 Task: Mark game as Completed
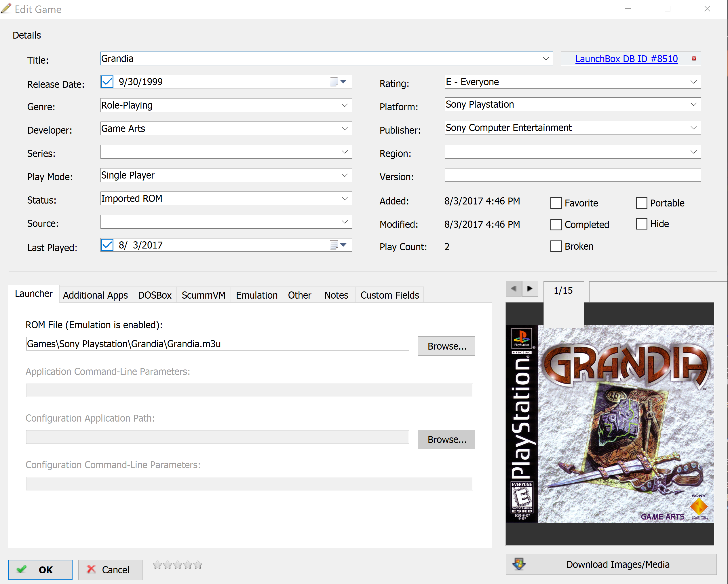pyautogui.click(x=556, y=225)
